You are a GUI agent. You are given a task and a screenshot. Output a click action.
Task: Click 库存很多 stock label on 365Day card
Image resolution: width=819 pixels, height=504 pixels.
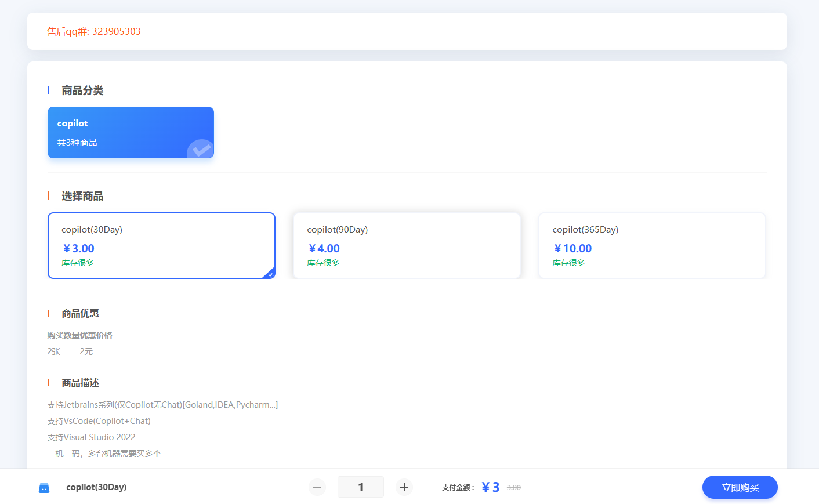(568, 263)
